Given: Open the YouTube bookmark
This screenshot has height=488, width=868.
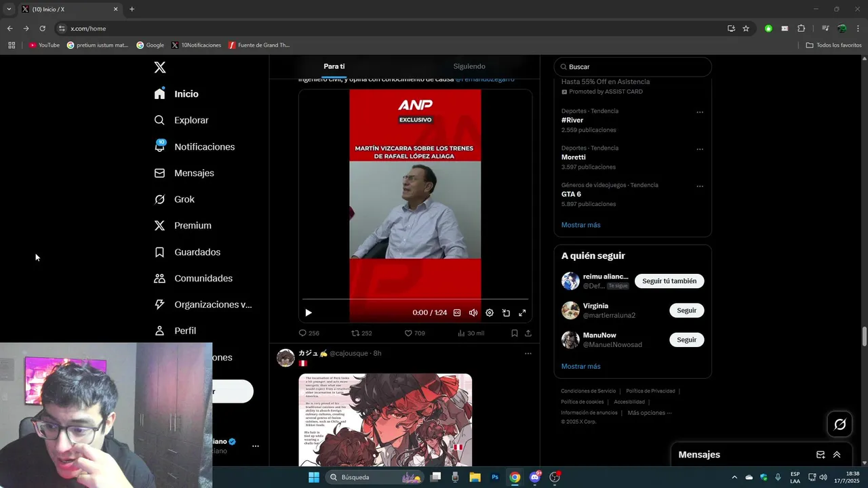Looking at the screenshot, I should (45, 45).
